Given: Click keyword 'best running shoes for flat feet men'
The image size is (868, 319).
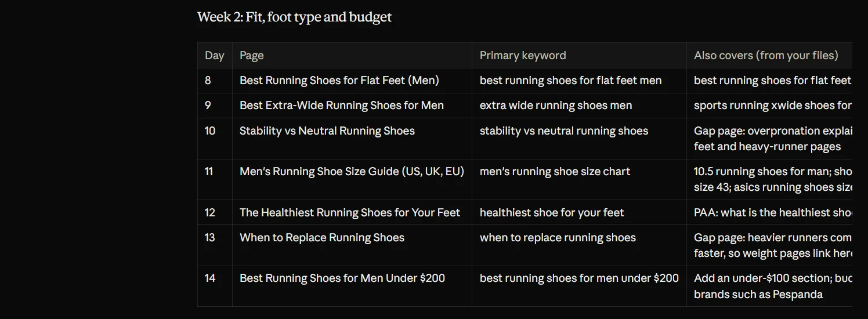Looking at the screenshot, I should tap(570, 81).
